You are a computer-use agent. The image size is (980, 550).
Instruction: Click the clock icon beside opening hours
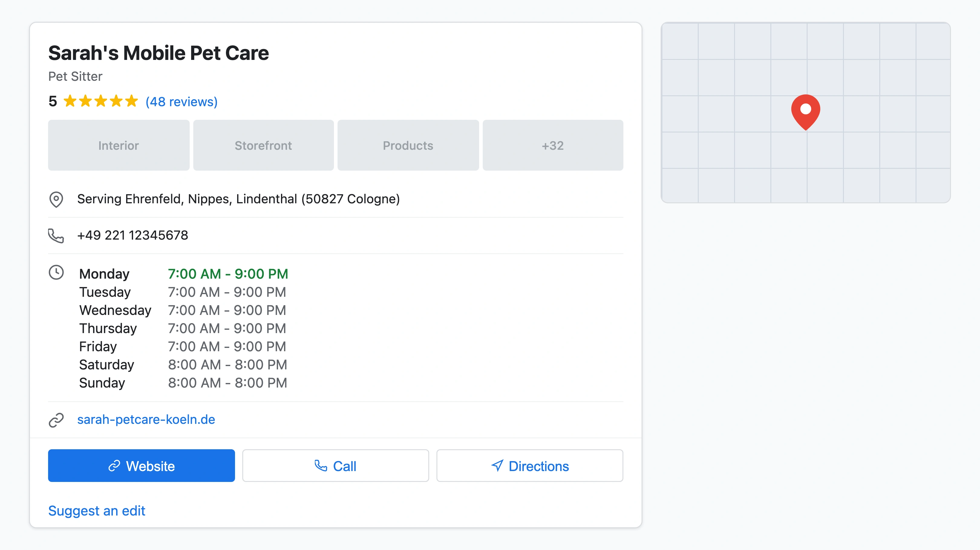click(56, 273)
